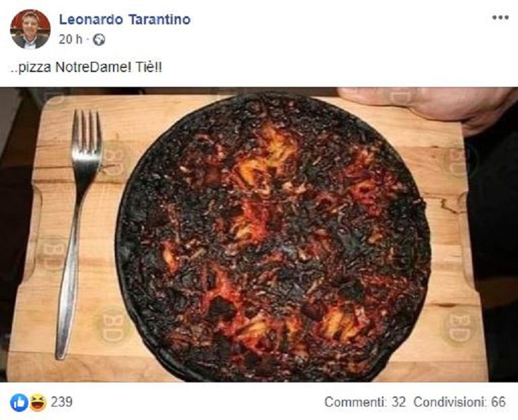Click the public globe privacy icon
Screen dimensions: 518x420
pyautogui.click(x=99, y=40)
